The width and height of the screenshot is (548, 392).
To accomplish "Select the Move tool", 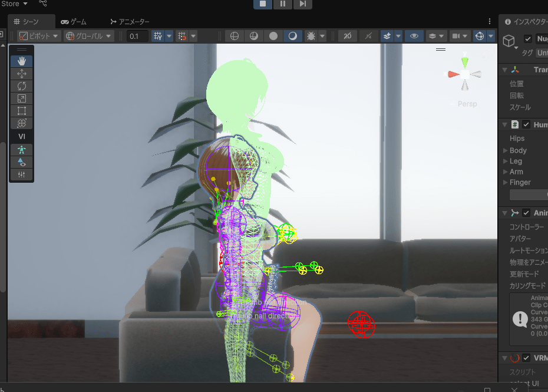I will [x=22, y=74].
